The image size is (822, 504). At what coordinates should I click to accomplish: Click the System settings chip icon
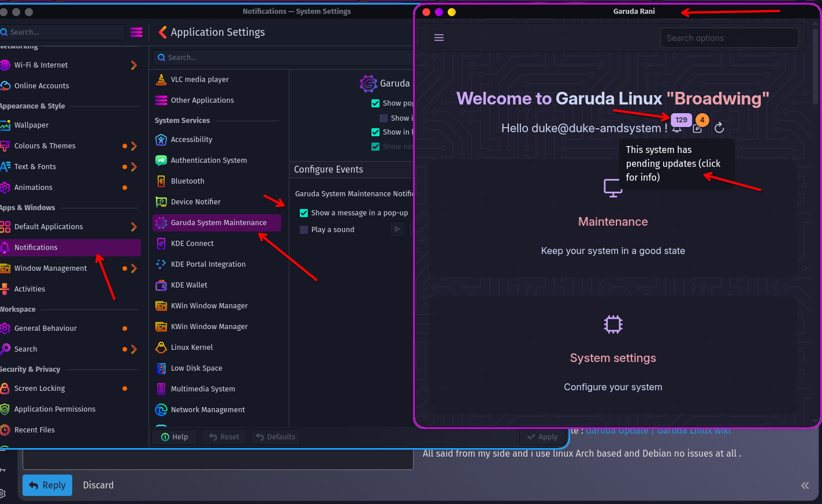pos(613,324)
